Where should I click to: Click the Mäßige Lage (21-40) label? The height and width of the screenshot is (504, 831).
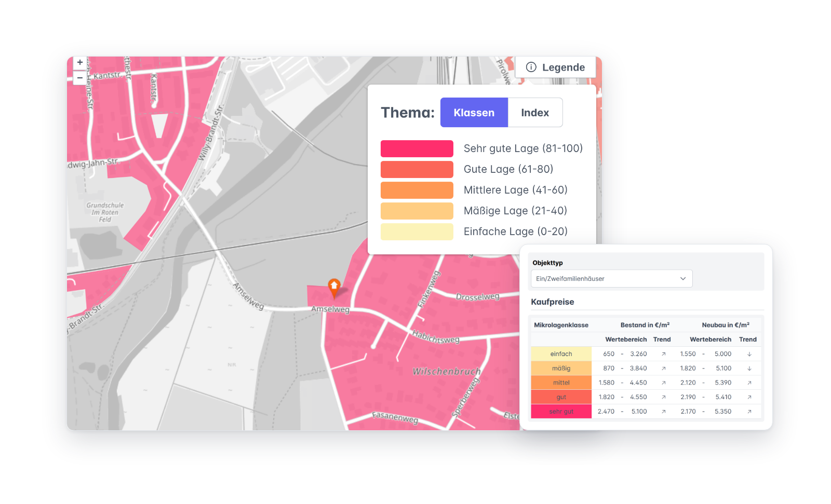515,211
